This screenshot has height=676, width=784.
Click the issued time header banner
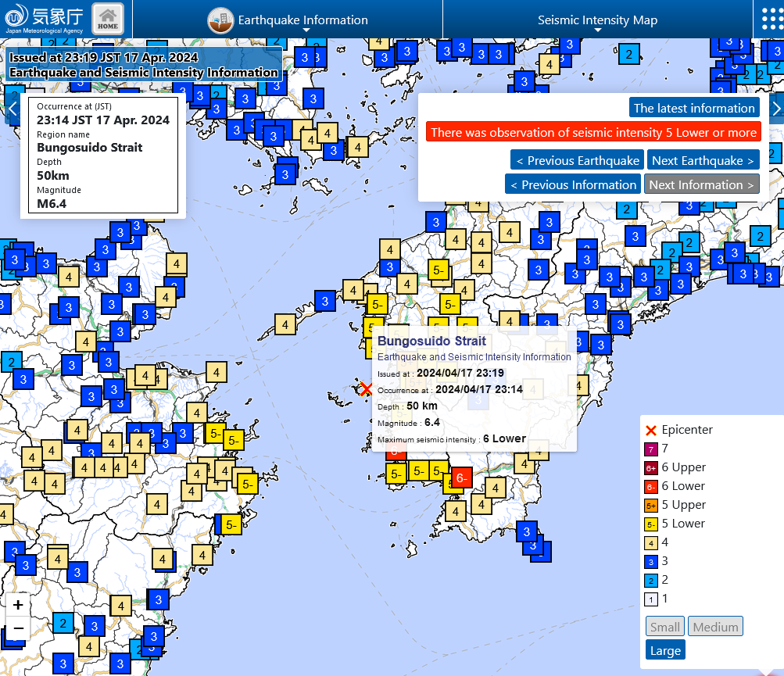pyautogui.click(x=144, y=65)
